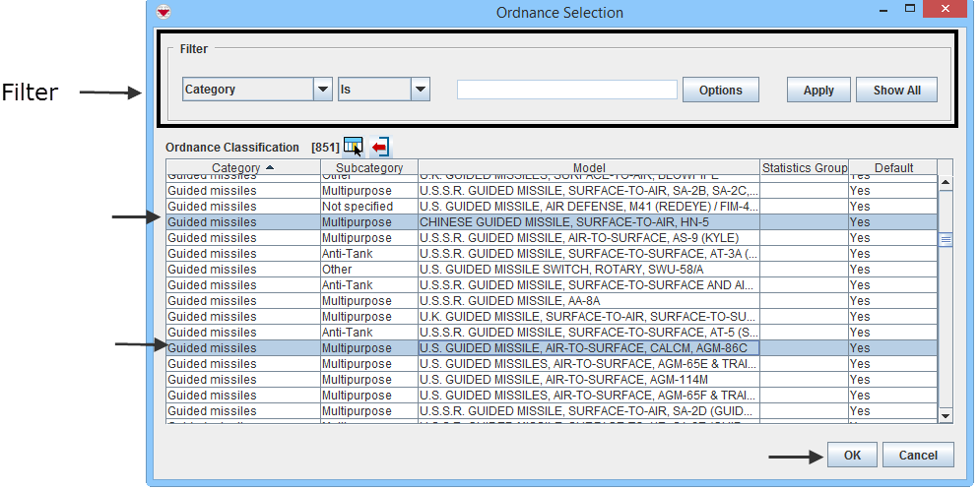The height and width of the screenshot is (490, 980).
Task: Click the application icon in title bar
Action: (163, 13)
